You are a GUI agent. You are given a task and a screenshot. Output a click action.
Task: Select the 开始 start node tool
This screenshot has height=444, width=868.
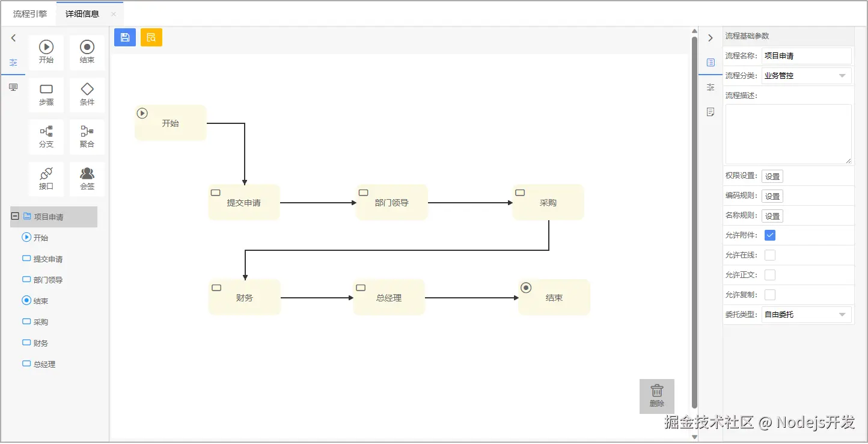[46, 52]
